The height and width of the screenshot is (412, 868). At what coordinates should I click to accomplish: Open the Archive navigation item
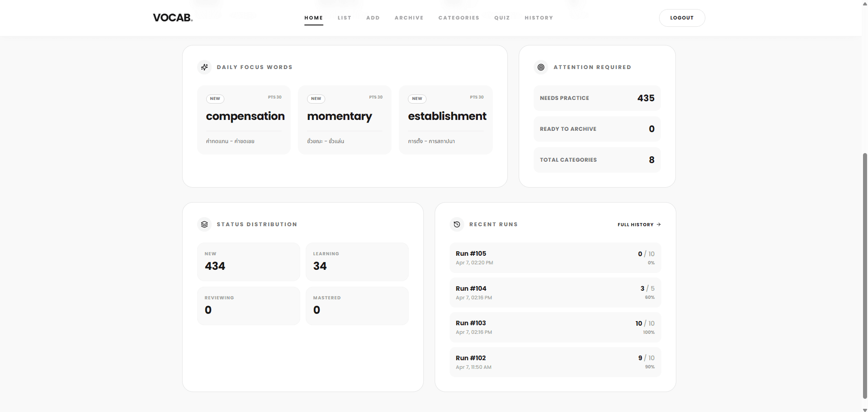tap(409, 18)
